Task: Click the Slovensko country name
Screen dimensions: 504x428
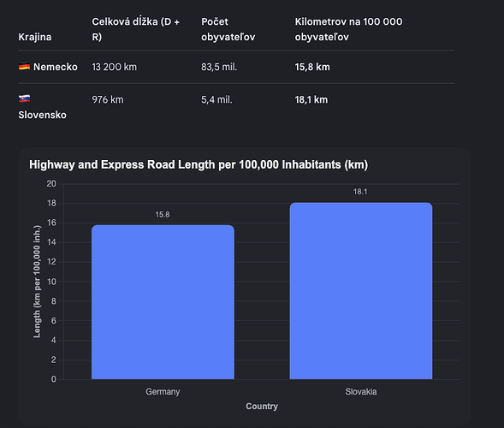Action: 43,115
